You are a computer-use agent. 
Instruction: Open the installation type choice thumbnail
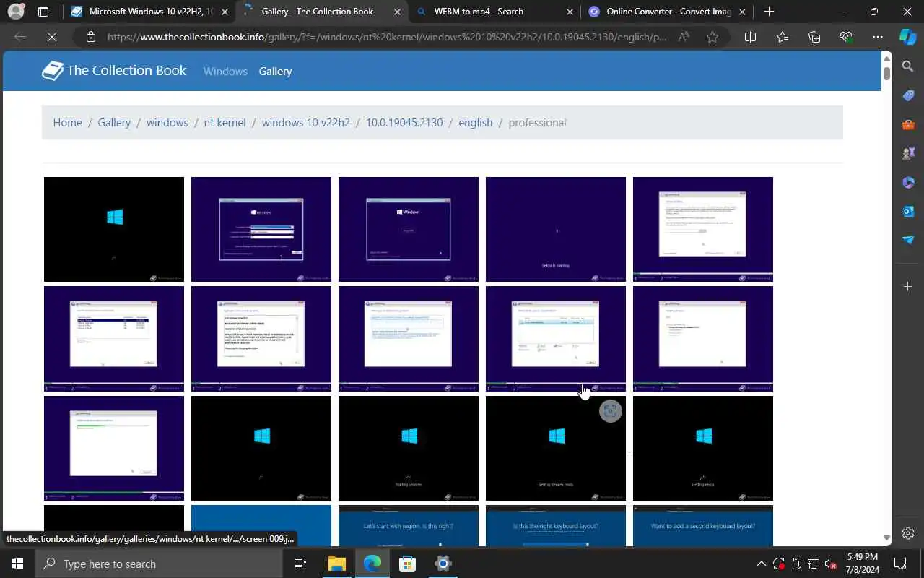(x=409, y=339)
